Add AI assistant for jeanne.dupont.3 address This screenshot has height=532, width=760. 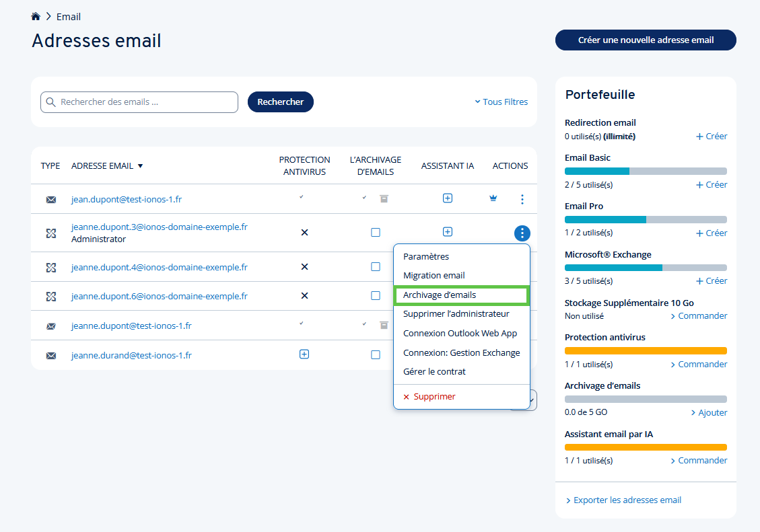coord(448,232)
